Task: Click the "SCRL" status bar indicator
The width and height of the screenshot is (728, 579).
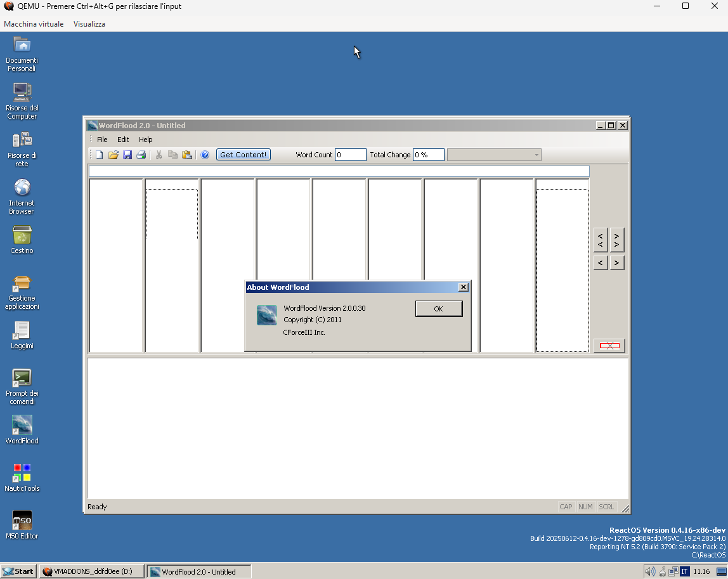Action: pyautogui.click(x=606, y=507)
